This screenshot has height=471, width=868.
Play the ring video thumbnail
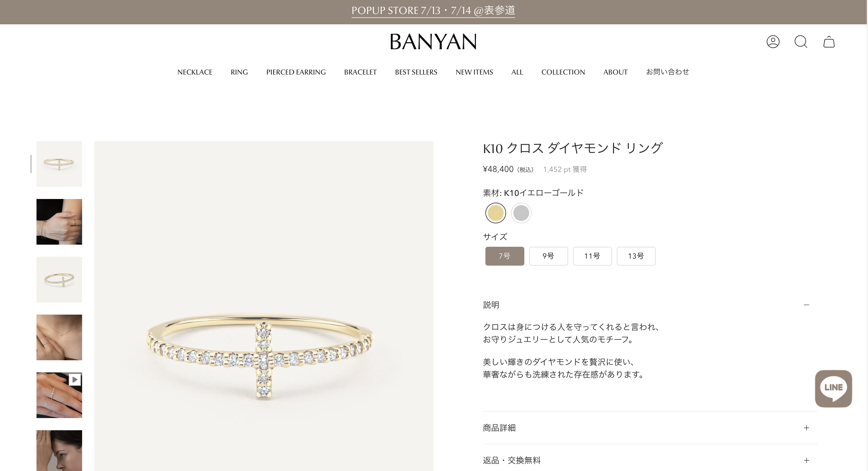59,395
